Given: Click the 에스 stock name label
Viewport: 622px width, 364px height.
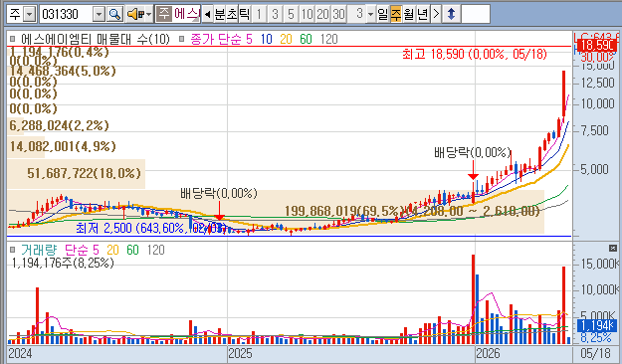Looking at the screenshot, I should point(186,14).
